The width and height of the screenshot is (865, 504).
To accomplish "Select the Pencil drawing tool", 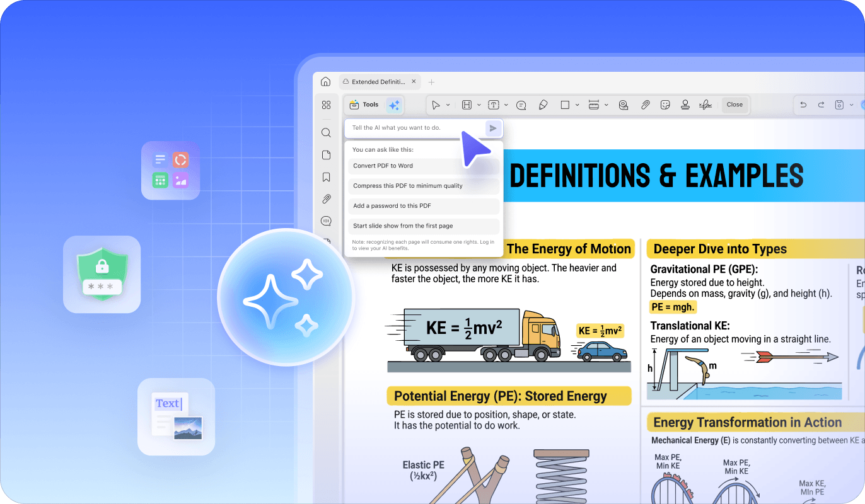I will (543, 105).
